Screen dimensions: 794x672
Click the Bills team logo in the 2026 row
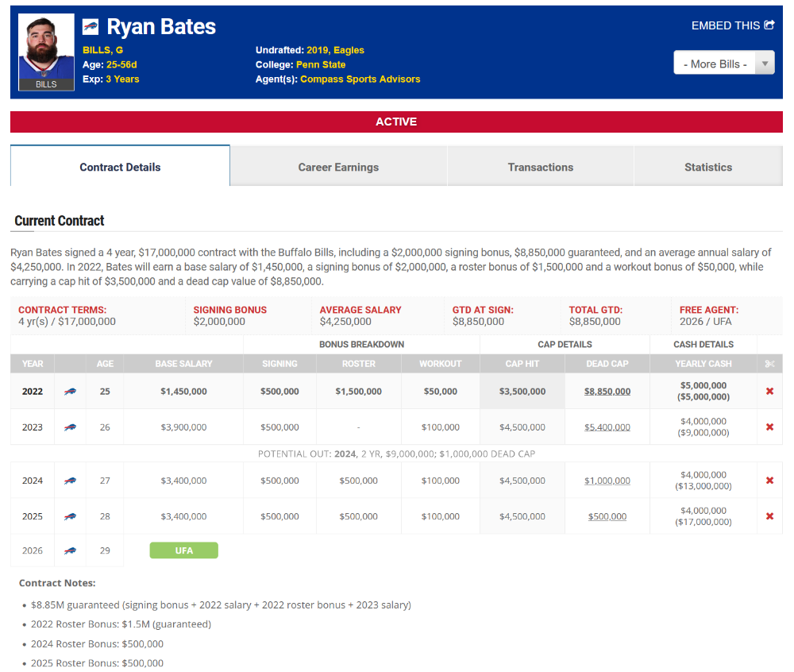(x=71, y=550)
